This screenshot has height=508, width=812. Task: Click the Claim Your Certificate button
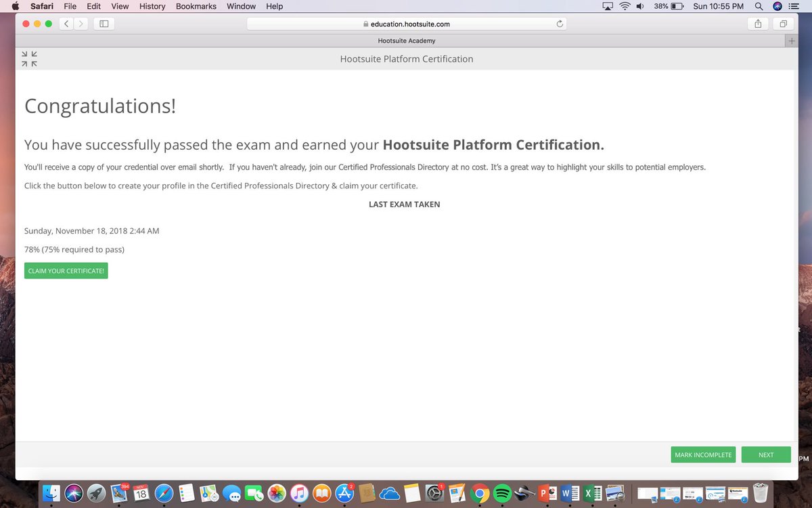pyautogui.click(x=66, y=271)
